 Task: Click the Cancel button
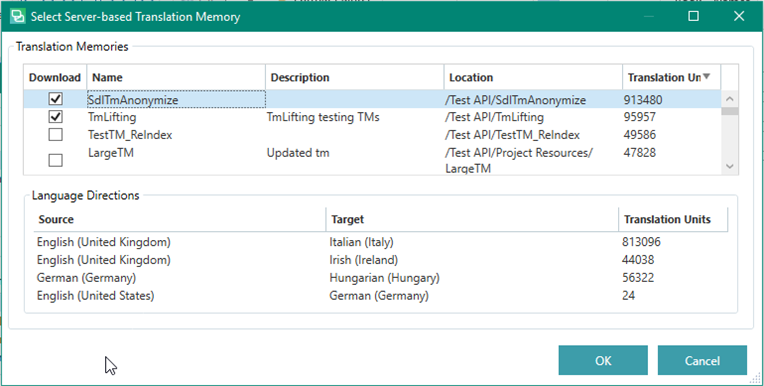702,361
